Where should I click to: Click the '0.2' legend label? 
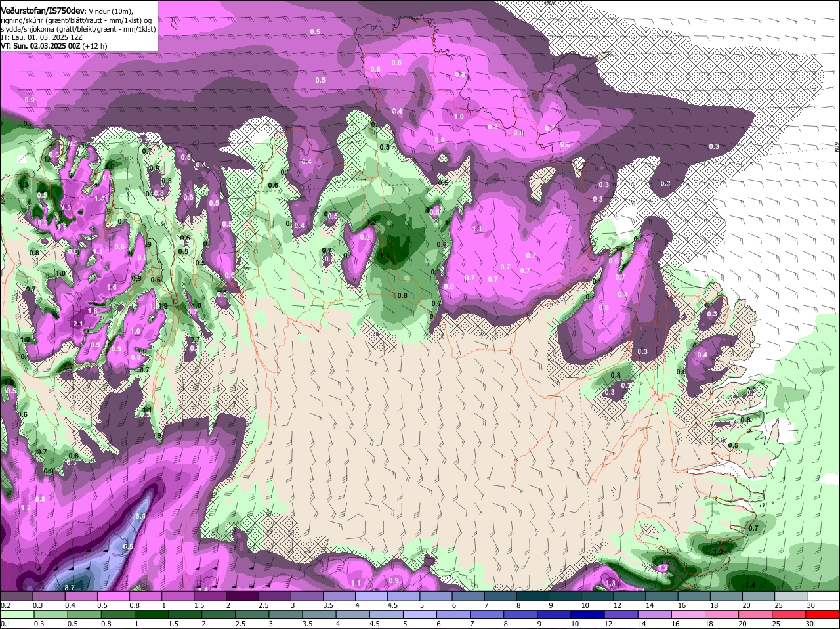coord(5,605)
